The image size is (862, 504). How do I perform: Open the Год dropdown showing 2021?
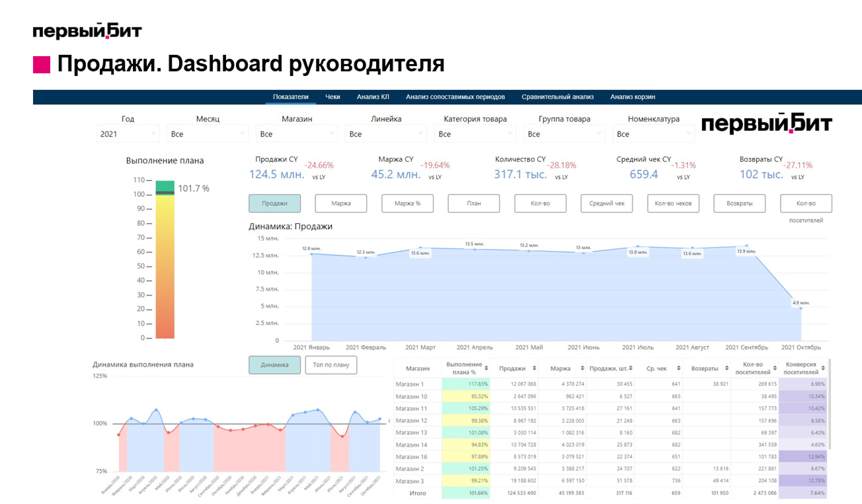(x=128, y=134)
